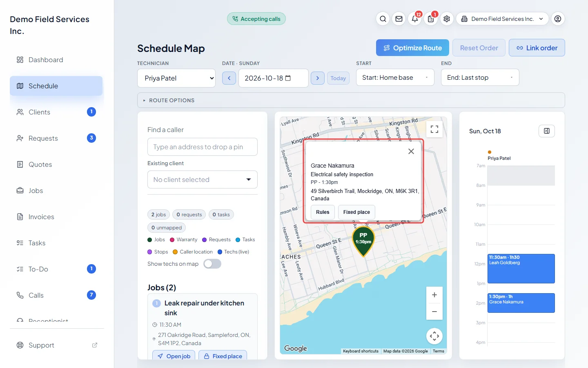Open Leah Goldberg 11:30am calendar event

click(x=521, y=269)
